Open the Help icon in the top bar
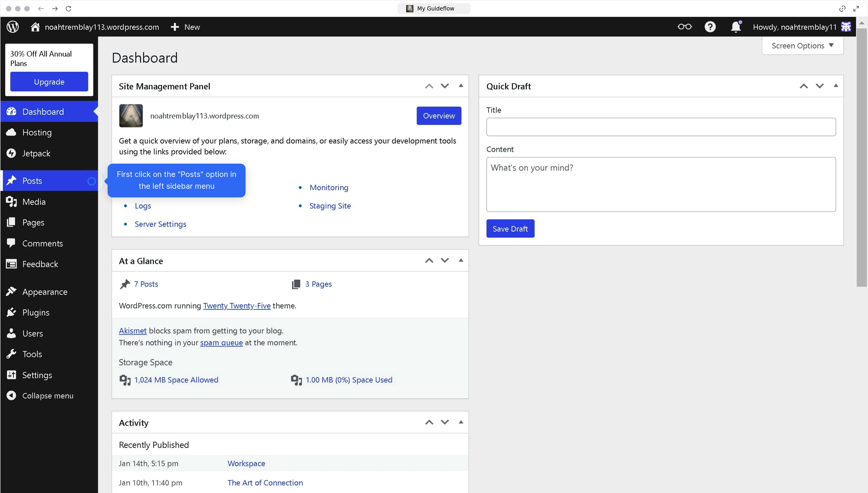Image resolution: width=868 pixels, height=493 pixels. [710, 27]
